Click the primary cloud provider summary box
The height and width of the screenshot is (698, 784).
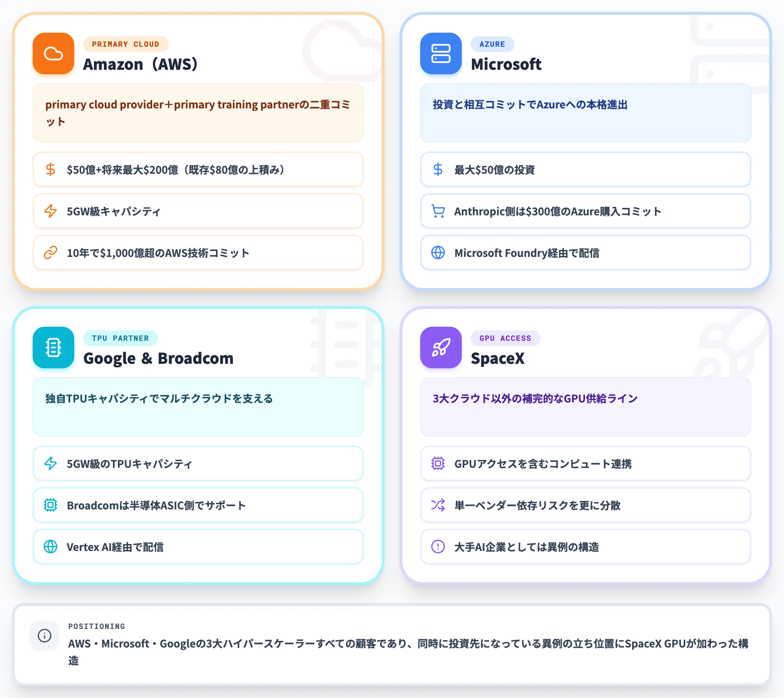198,113
